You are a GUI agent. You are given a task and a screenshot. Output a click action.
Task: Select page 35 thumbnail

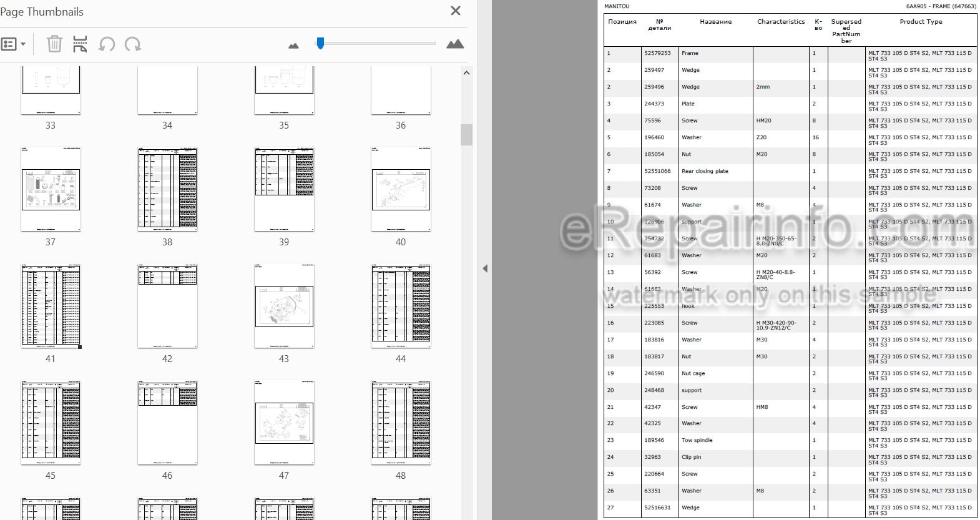[x=284, y=91]
